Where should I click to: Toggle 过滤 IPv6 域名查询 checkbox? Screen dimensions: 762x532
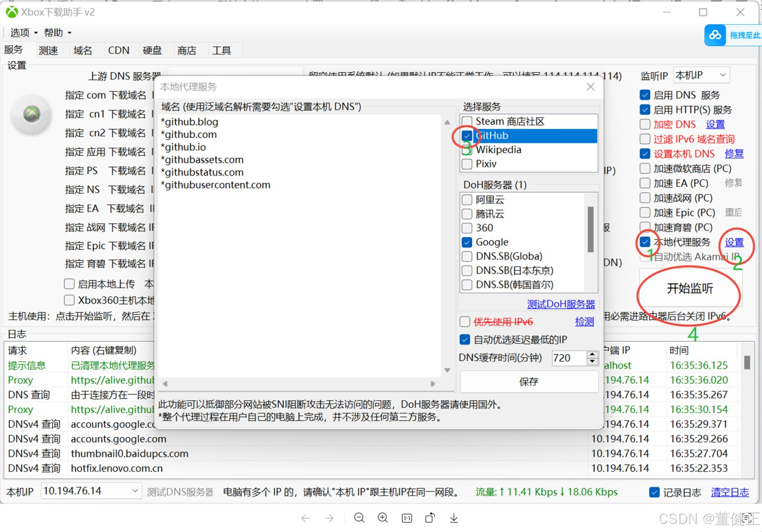[x=645, y=139]
